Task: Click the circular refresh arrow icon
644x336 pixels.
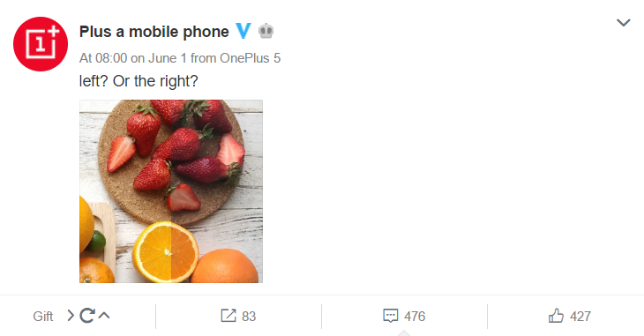Action: pyautogui.click(x=87, y=316)
